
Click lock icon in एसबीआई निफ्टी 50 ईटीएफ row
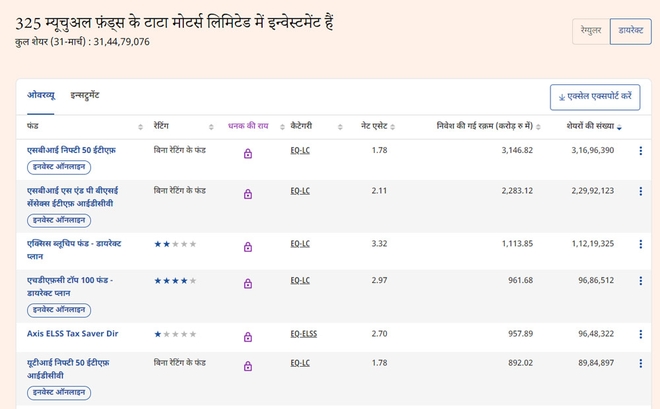(247, 154)
